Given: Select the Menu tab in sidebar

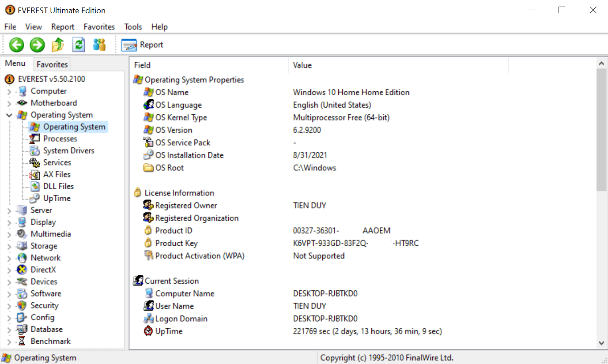Looking at the screenshot, I should point(15,64).
